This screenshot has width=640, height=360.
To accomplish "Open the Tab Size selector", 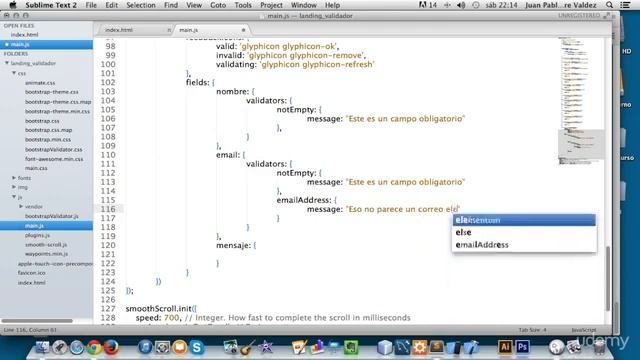I will coord(533,330).
